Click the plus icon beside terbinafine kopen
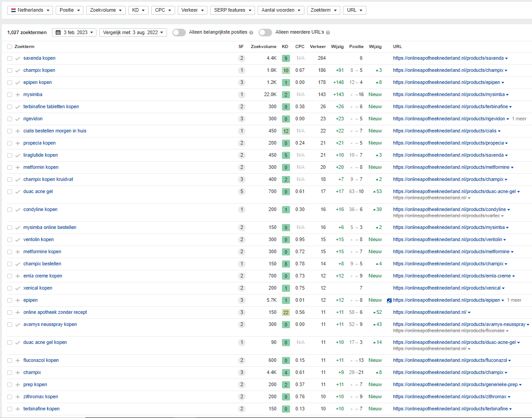Image resolution: width=532 pixels, height=418 pixels. [x=18, y=409]
